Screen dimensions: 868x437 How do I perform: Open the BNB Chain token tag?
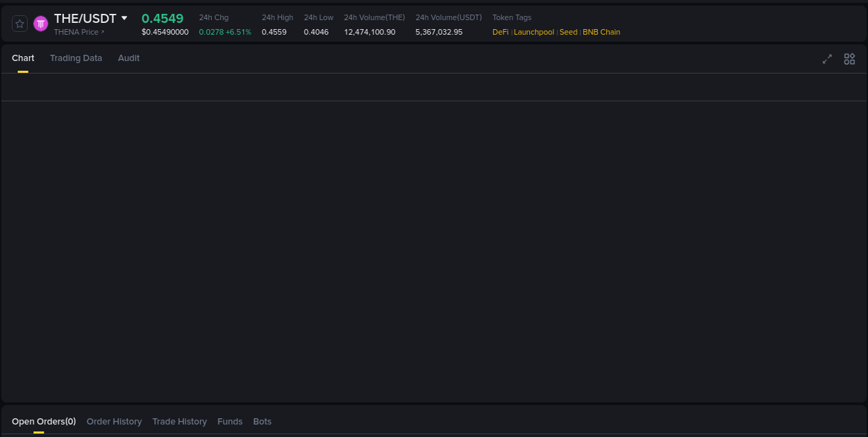point(601,31)
